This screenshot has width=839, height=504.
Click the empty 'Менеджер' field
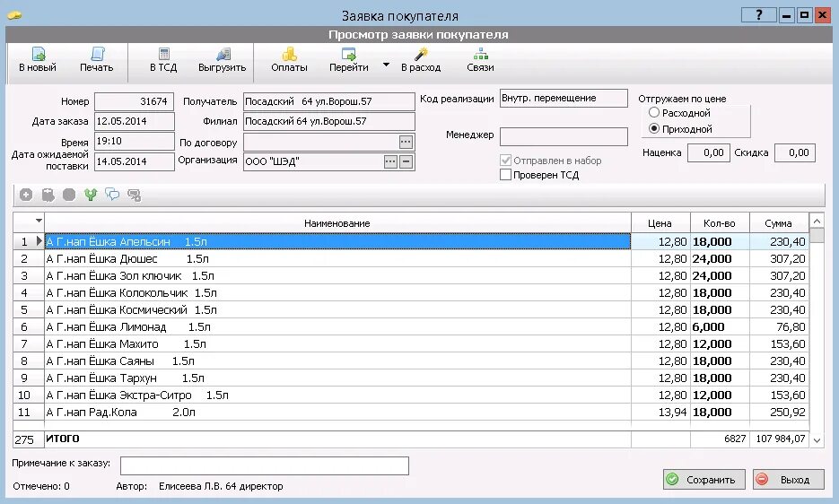tap(564, 136)
